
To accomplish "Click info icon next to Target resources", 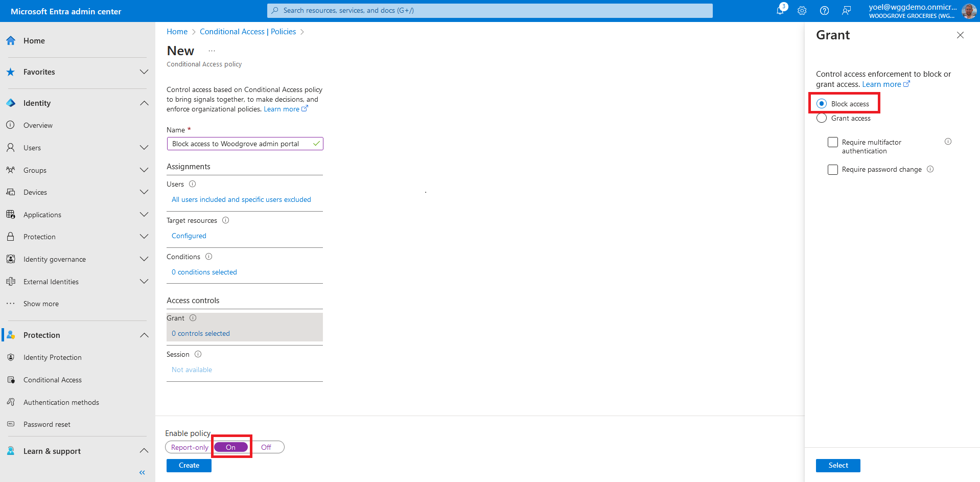I will [225, 220].
